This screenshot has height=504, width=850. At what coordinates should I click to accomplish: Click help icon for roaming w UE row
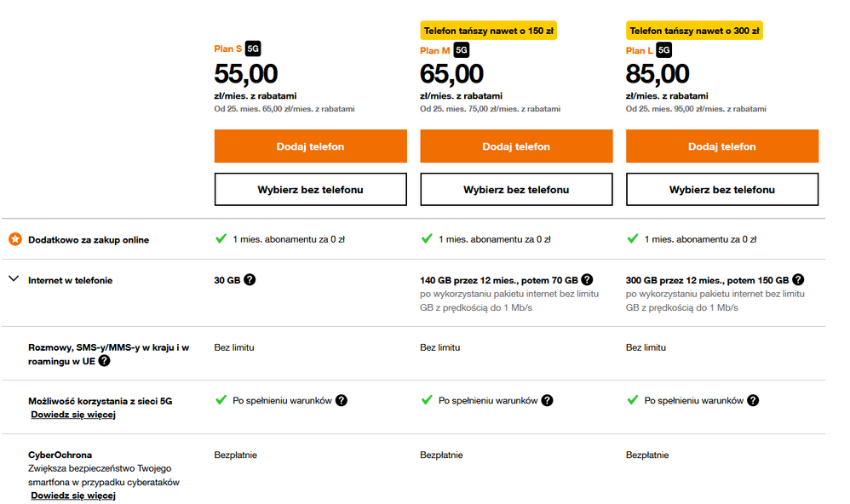[x=104, y=361]
